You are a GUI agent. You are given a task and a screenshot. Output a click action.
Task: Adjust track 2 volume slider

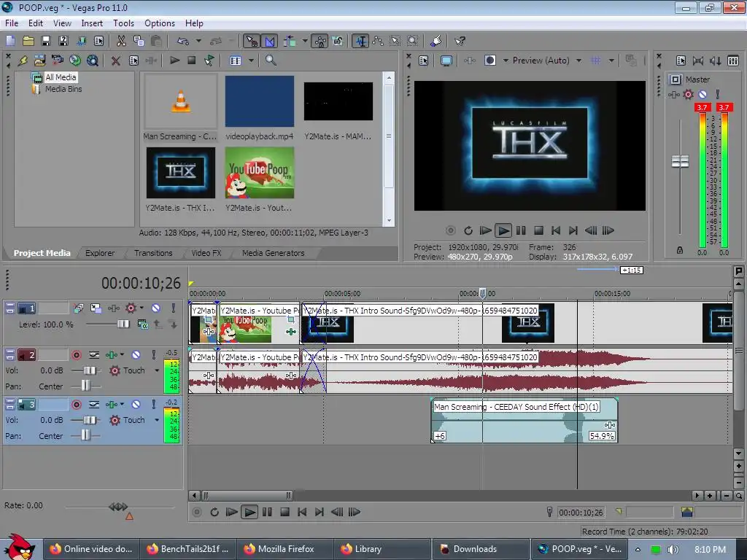click(90, 370)
